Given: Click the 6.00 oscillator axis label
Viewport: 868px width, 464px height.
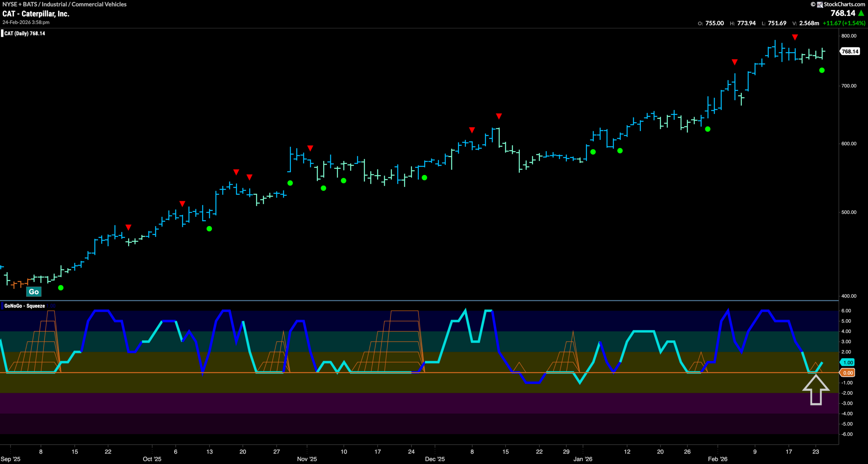Looking at the screenshot, I should pos(846,311).
